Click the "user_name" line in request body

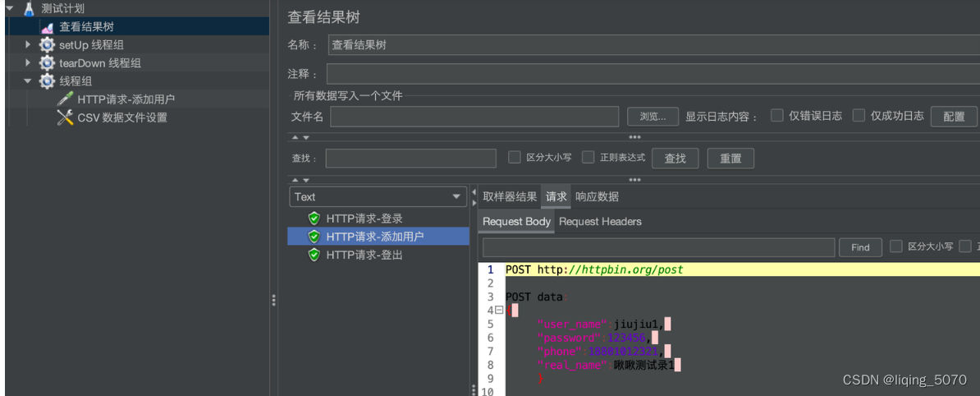click(604, 324)
